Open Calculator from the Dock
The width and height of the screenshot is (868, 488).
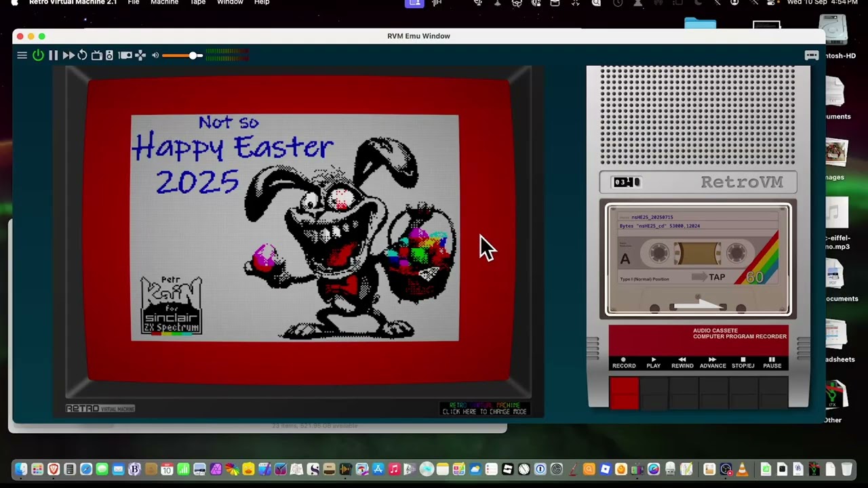tap(70, 469)
